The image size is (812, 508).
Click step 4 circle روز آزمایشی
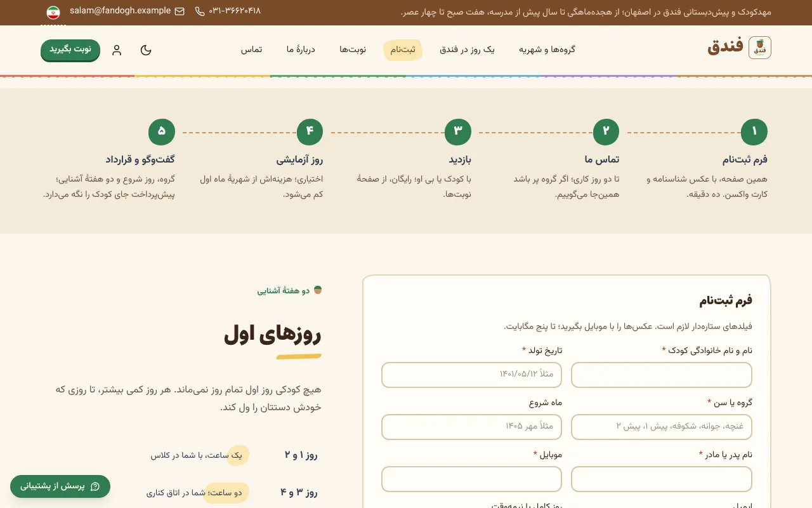pyautogui.click(x=310, y=132)
